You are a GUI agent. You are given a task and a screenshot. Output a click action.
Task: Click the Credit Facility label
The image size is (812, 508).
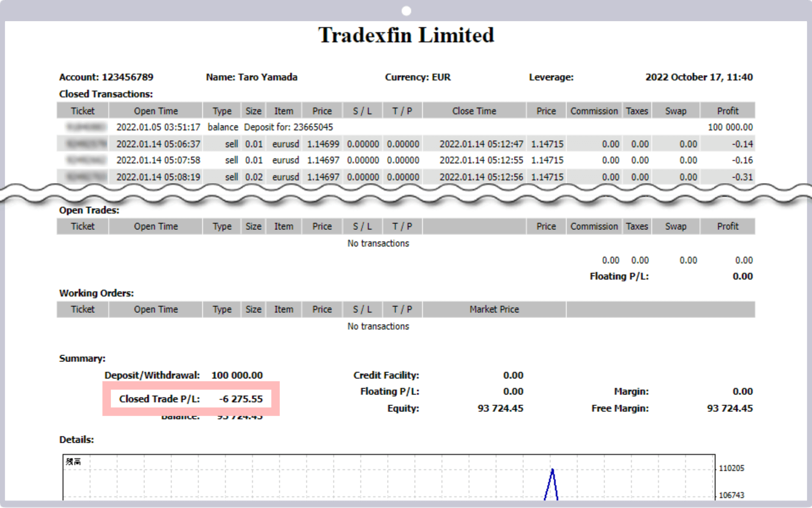pos(386,375)
